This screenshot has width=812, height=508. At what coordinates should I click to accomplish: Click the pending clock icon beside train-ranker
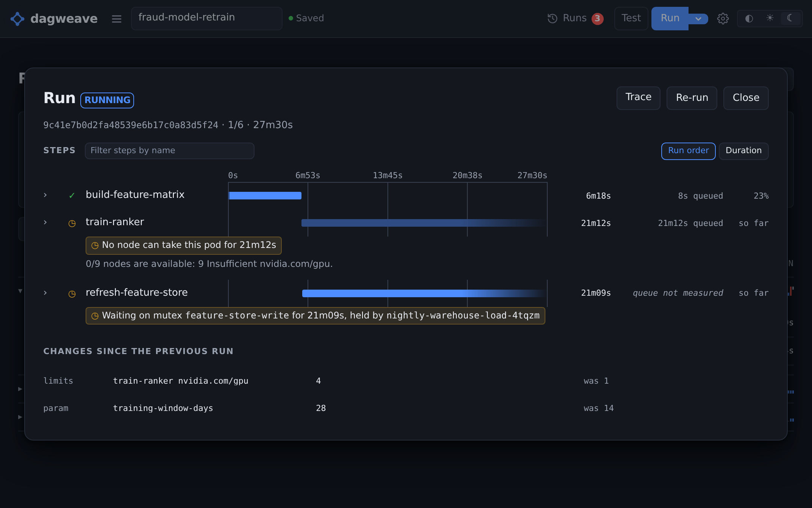pos(72,223)
